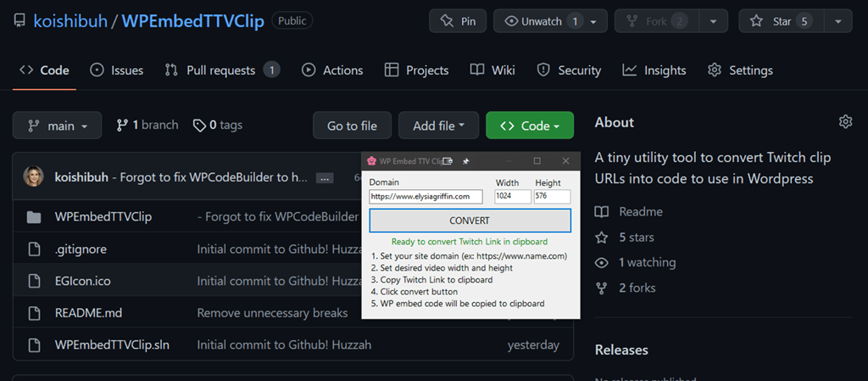Open the Wiki tab
This screenshot has height=381, width=868.
(492, 70)
